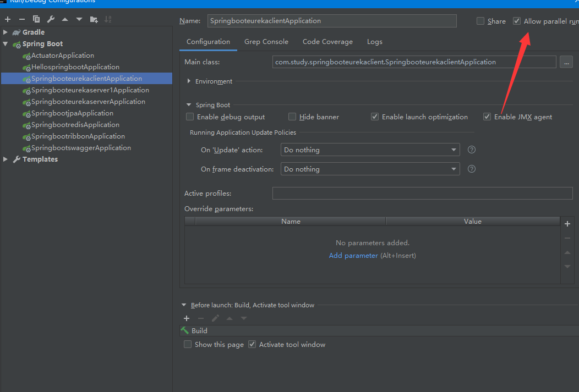Viewport: 579px width, 392px height.
Task: Select SpringbooteurekaserverApplication configuration
Action: click(88, 102)
